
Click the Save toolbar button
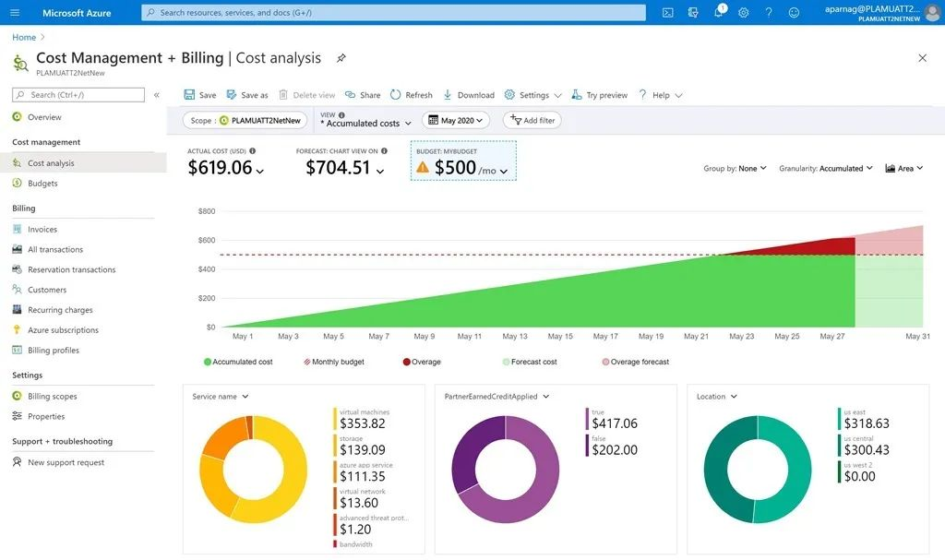tap(199, 95)
